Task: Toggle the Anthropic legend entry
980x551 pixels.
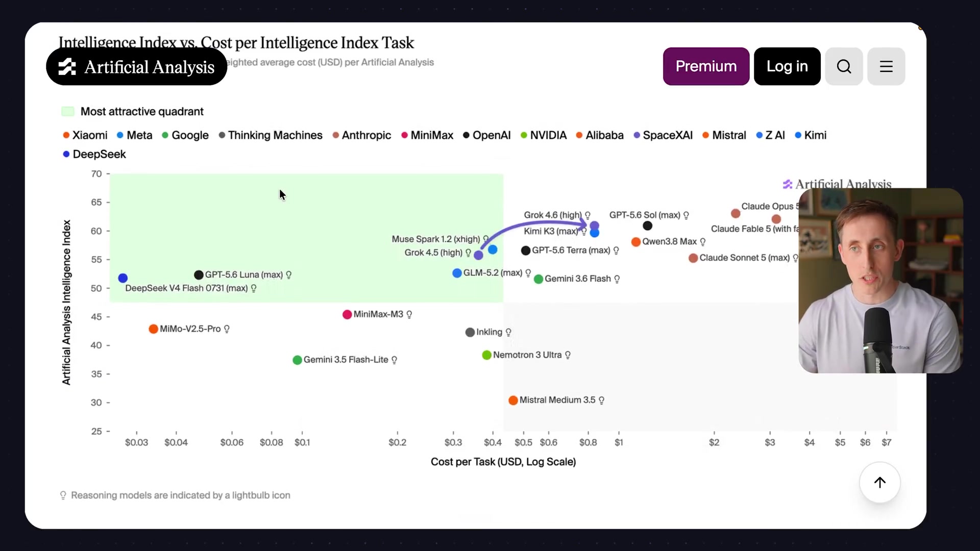Action: coord(362,135)
